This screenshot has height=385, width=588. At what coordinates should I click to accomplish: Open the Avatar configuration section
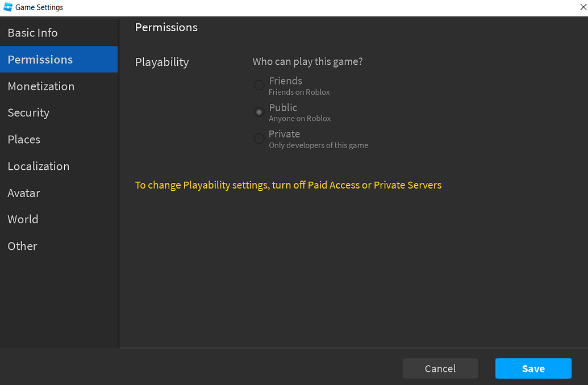23,193
